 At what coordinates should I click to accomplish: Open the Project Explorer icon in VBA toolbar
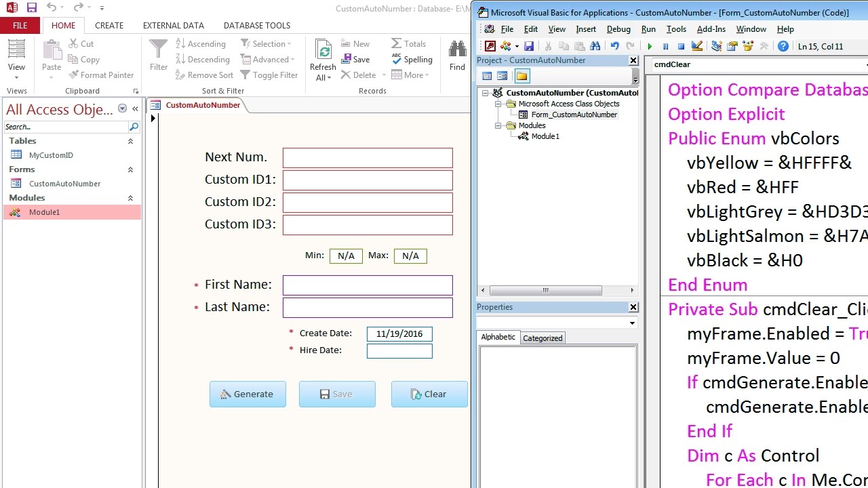point(717,46)
